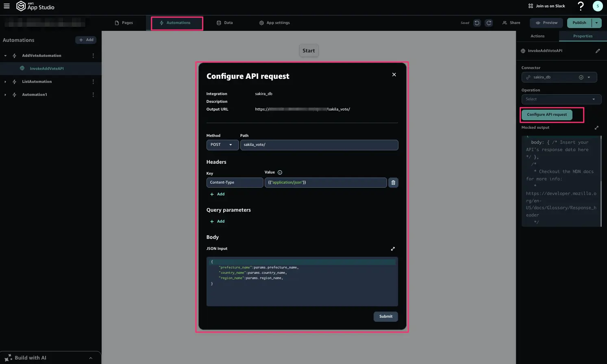
Task: Open the hamburger navigation menu
Action: pos(7,6)
